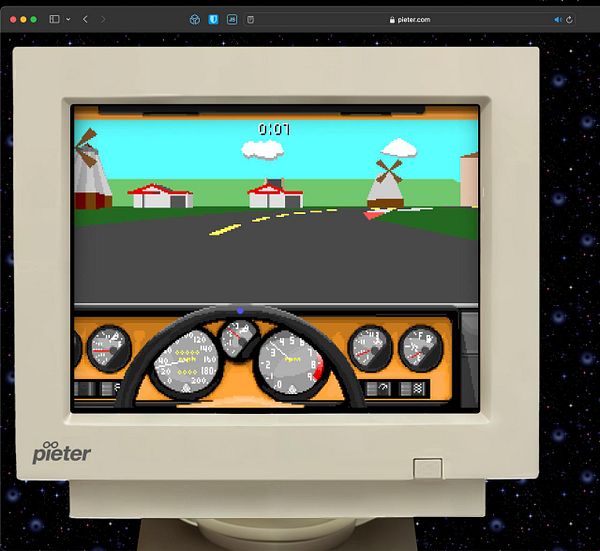The height and width of the screenshot is (551, 600).
Task: Click the 0:07 race timer
Action: click(x=274, y=129)
